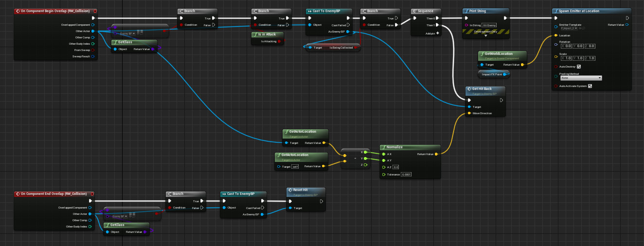Edit the Normalize Tolerance field
Image resolution: width=644 pixels, height=246 pixels.
[x=407, y=174]
